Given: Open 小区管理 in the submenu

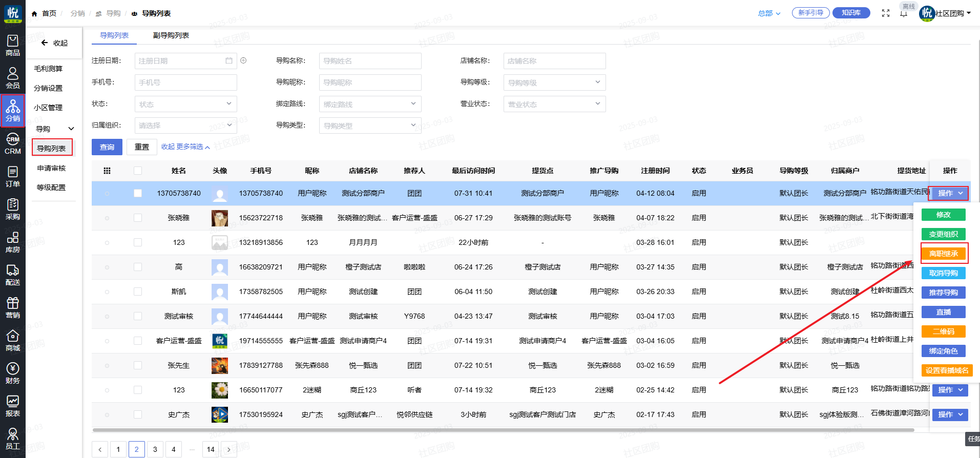Looking at the screenshot, I should pyautogui.click(x=48, y=108).
